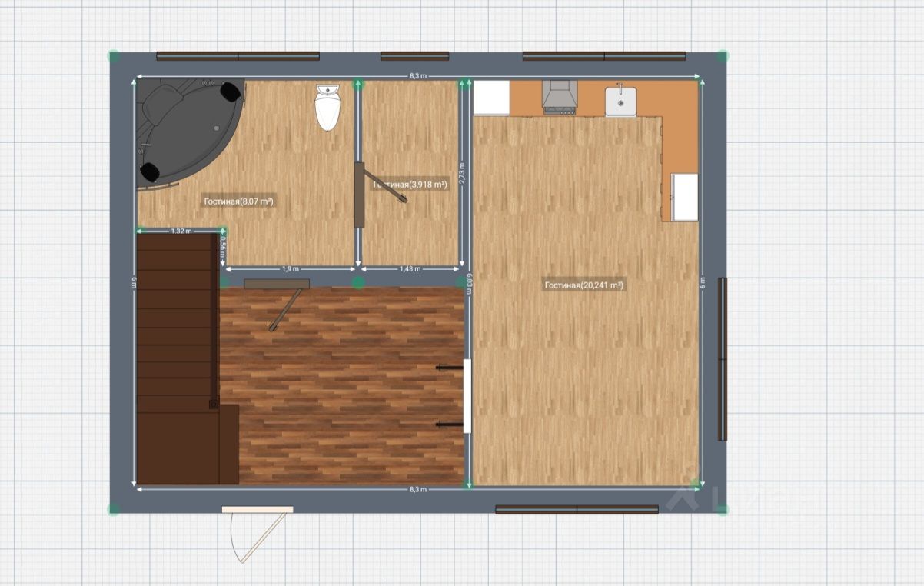Image resolution: width=924 pixels, height=586 pixels.
Task: Select the white appliance on the right counter
Action: 684,197
